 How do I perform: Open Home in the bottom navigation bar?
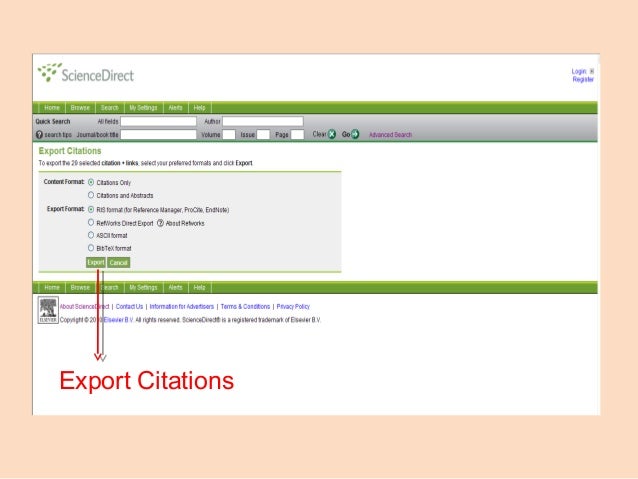tap(52, 287)
